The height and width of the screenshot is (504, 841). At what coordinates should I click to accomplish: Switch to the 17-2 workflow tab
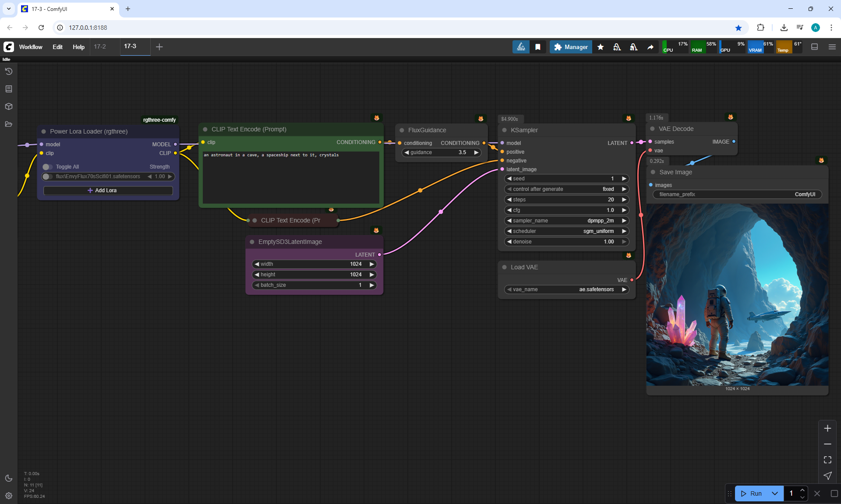(x=100, y=46)
